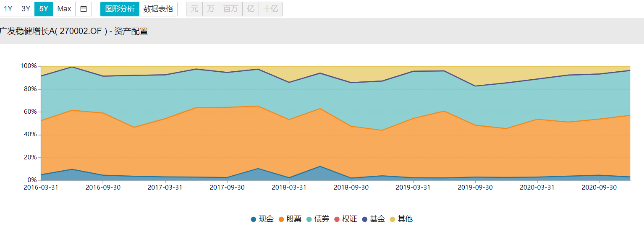Select the 1Y time range
Screen dimensions: 644x229
pyautogui.click(x=8, y=9)
